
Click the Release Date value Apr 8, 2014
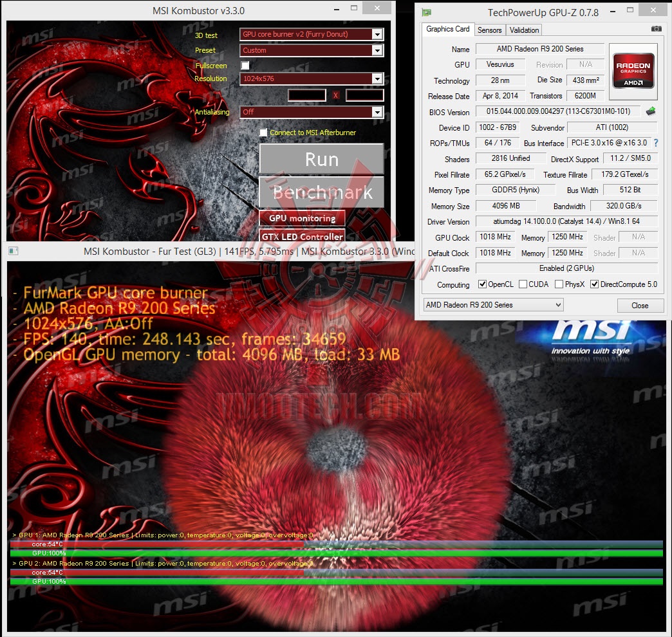click(x=500, y=96)
